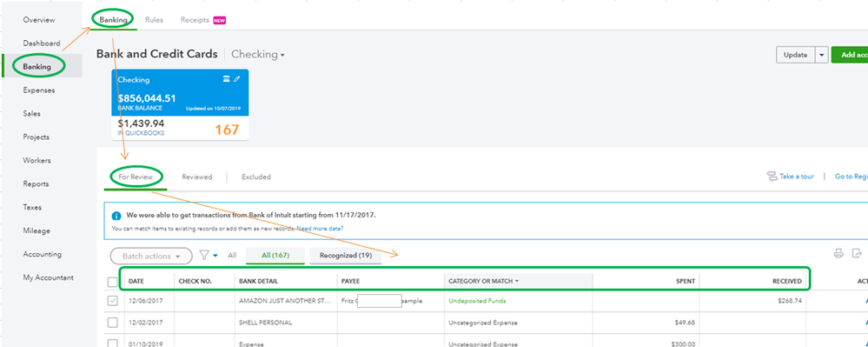Click the In QuickBooks balance $1,439.94
This screenshot has height=347, width=868.
point(141,123)
